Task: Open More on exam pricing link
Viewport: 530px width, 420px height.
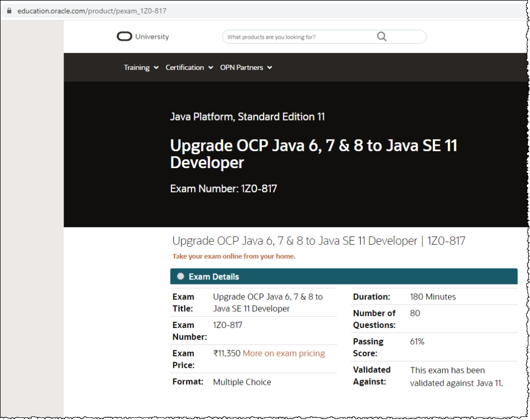Action: click(x=284, y=353)
